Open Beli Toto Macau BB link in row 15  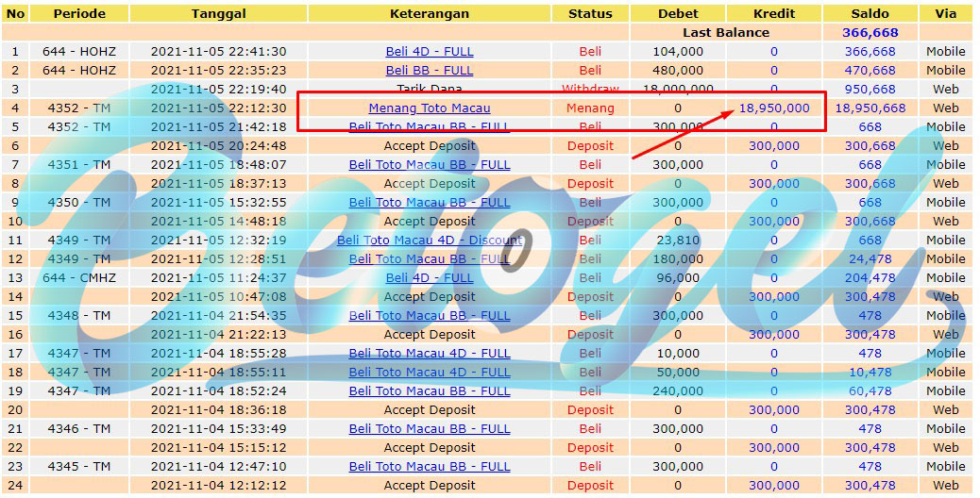coord(430,316)
